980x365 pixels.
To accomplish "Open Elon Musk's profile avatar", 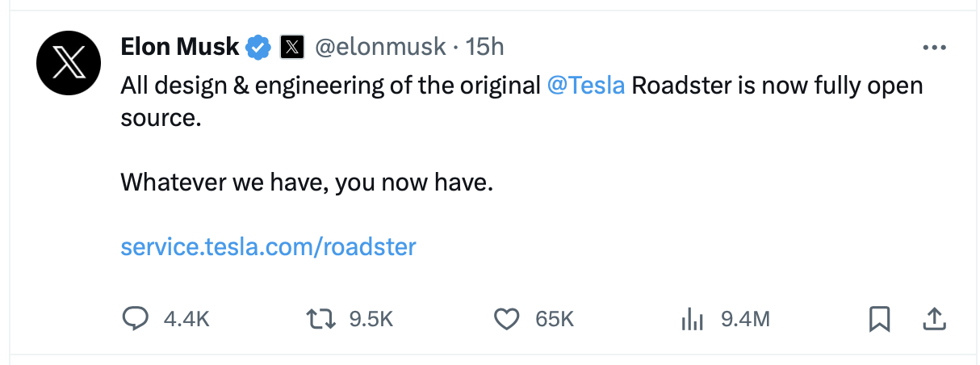I will [69, 64].
